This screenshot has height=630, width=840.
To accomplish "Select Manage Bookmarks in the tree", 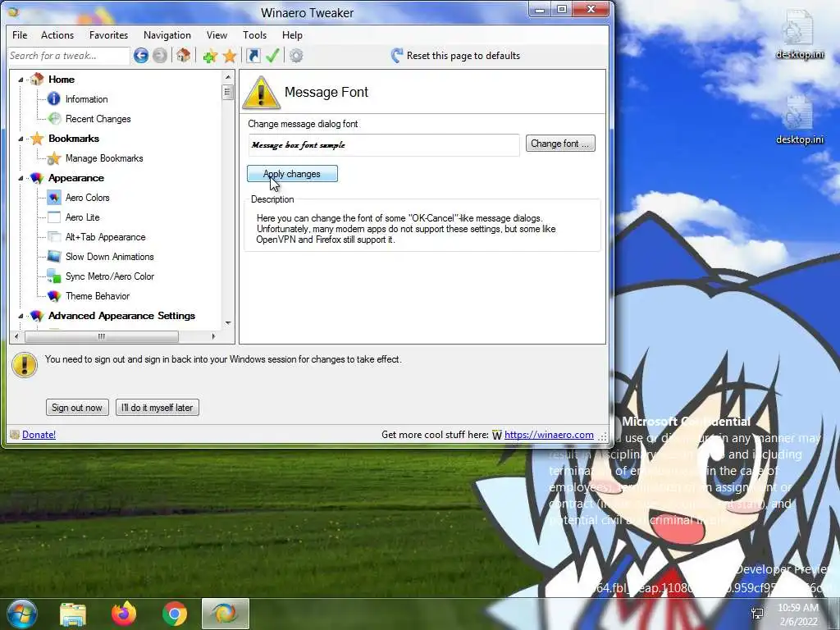I will pos(104,158).
